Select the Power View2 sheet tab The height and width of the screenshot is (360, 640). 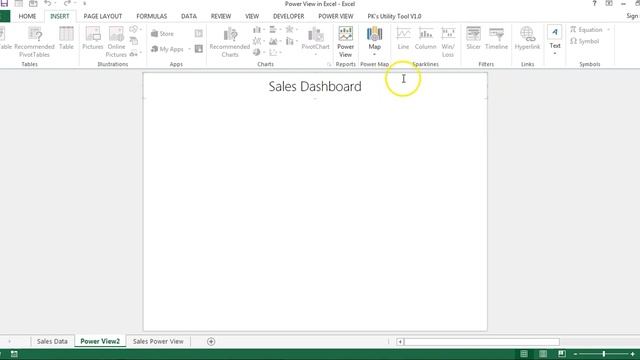click(100, 341)
